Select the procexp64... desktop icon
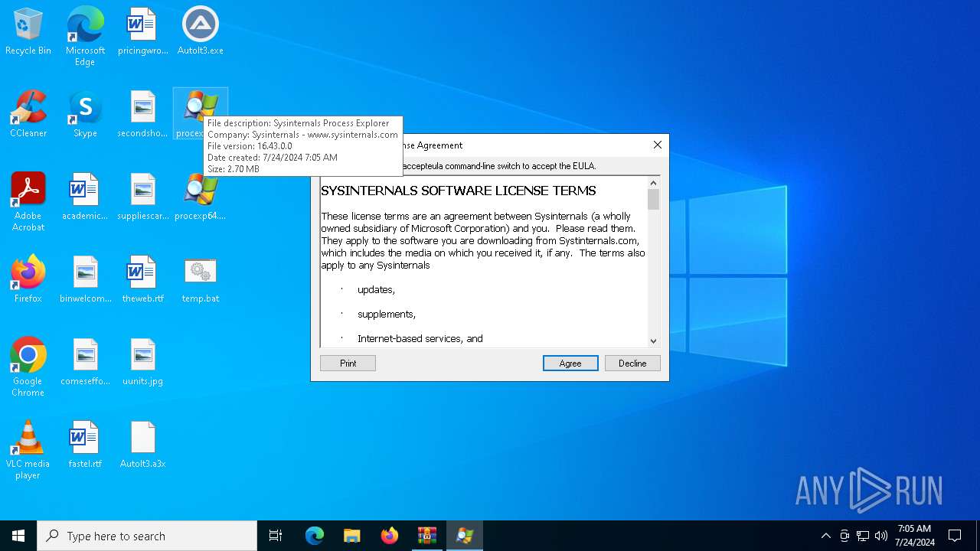This screenshot has height=551, width=980. click(x=201, y=197)
